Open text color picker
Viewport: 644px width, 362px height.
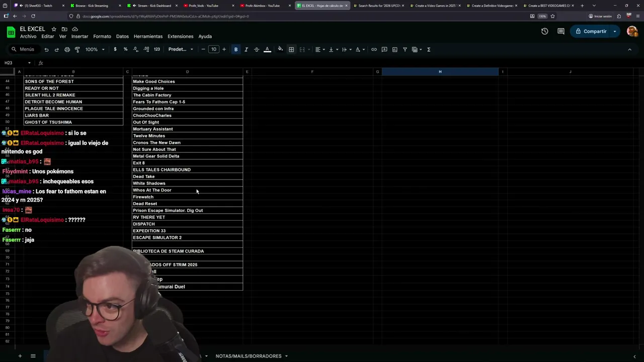point(267,49)
